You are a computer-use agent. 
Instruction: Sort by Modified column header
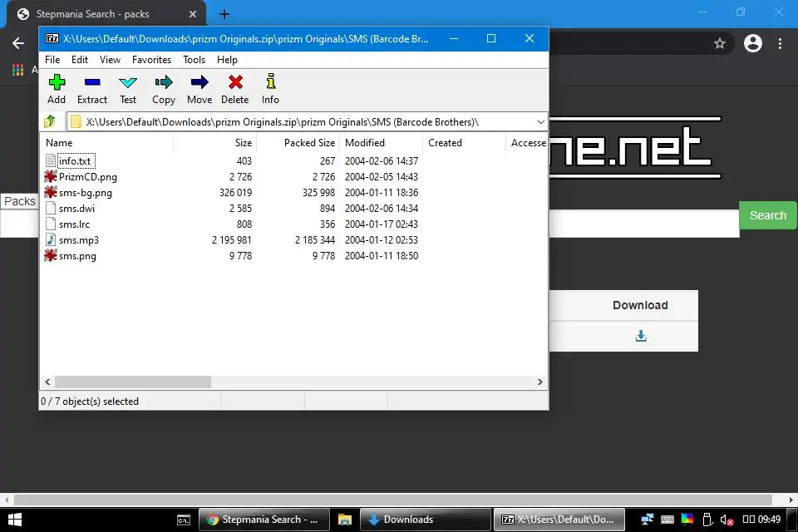coord(381,143)
